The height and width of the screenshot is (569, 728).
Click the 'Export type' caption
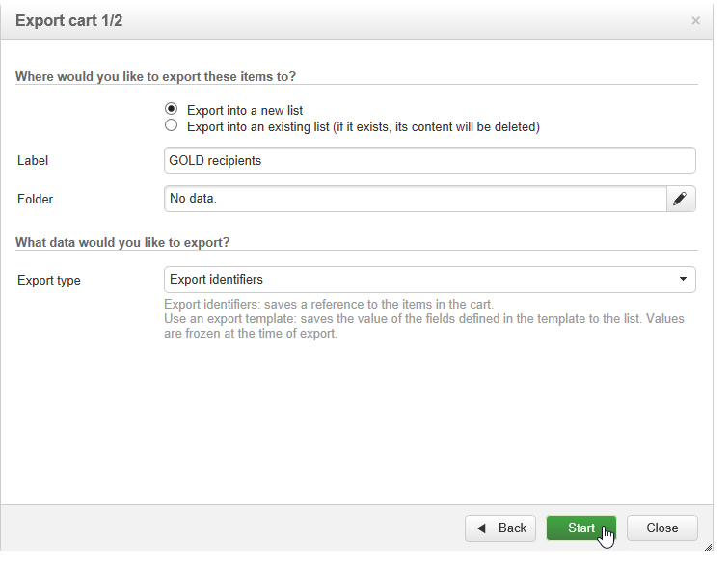point(49,281)
